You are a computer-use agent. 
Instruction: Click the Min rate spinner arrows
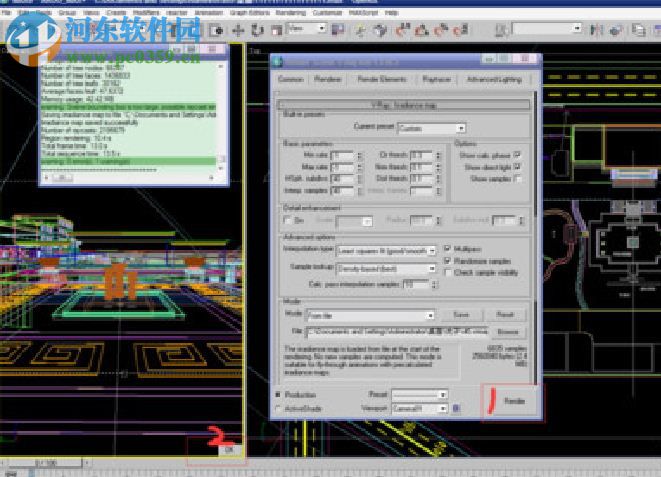point(360,155)
